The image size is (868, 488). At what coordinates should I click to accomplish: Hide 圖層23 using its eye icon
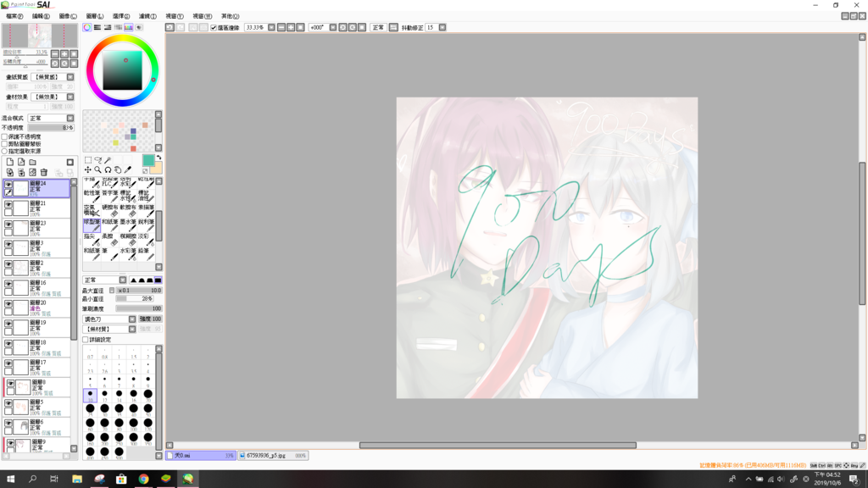(8, 225)
